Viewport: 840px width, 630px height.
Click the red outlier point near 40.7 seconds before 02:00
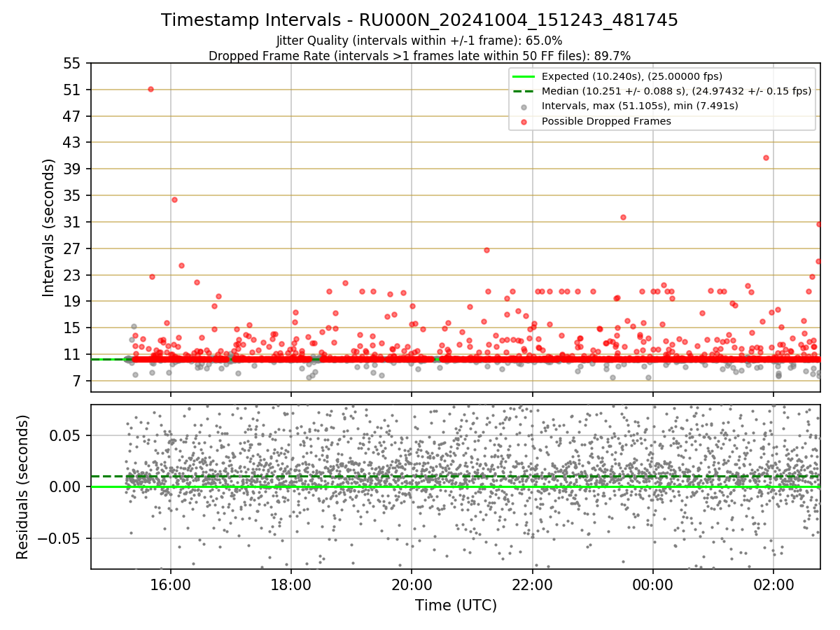(766, 157)
